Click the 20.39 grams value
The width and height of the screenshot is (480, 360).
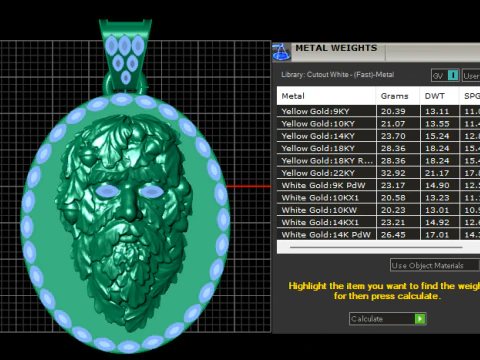393,111
